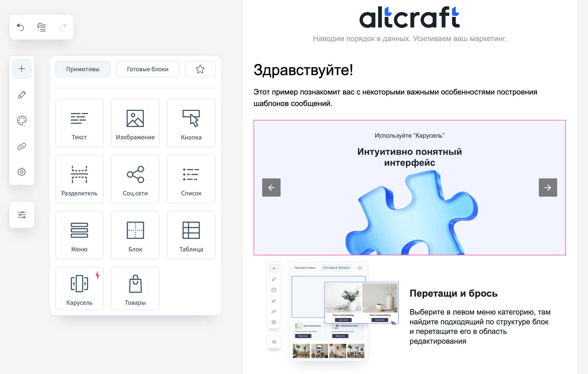
Task: Switch to the Примитивы tab
Action: 83,69
